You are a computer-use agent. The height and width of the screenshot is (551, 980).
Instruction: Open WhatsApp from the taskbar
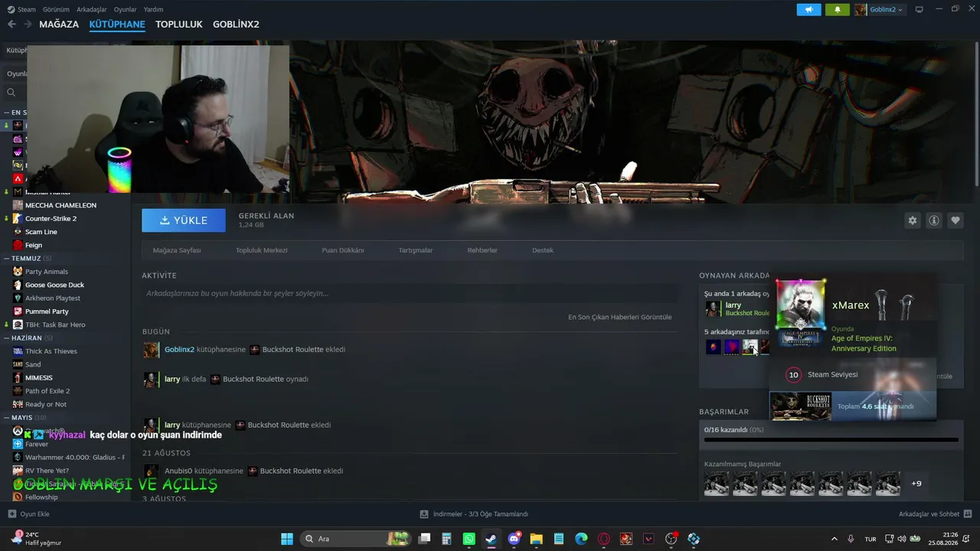point(469,539)
